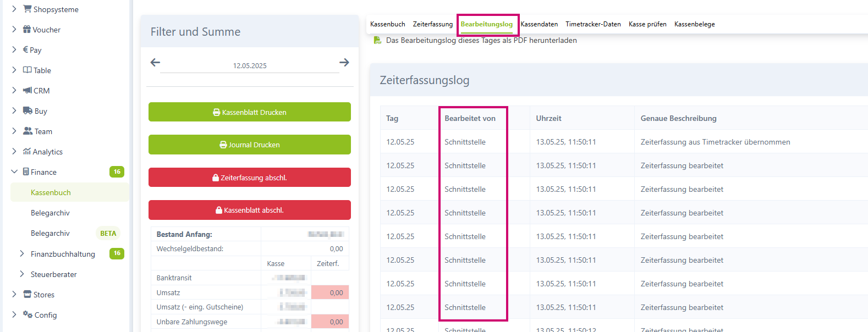Expand the CRM menu chevron

[x=14, y=90]
